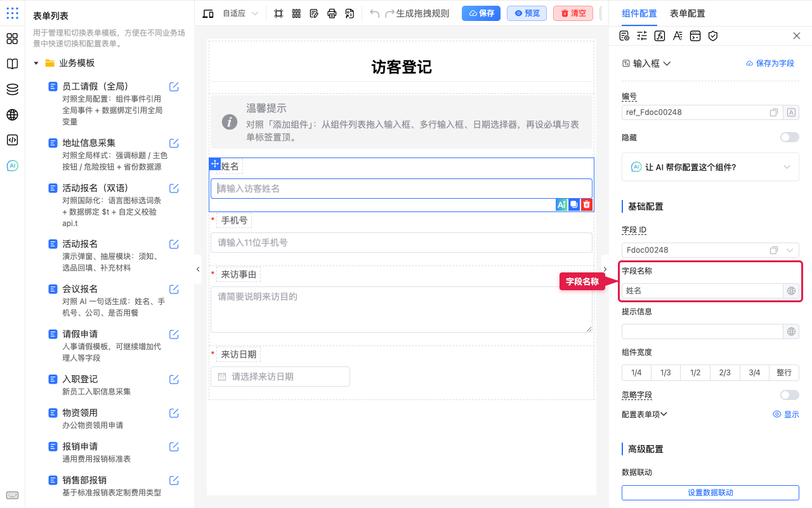Click the terminal event icon in config panel
The width and height of the screenshot is (812, 508).
[695, 36]
